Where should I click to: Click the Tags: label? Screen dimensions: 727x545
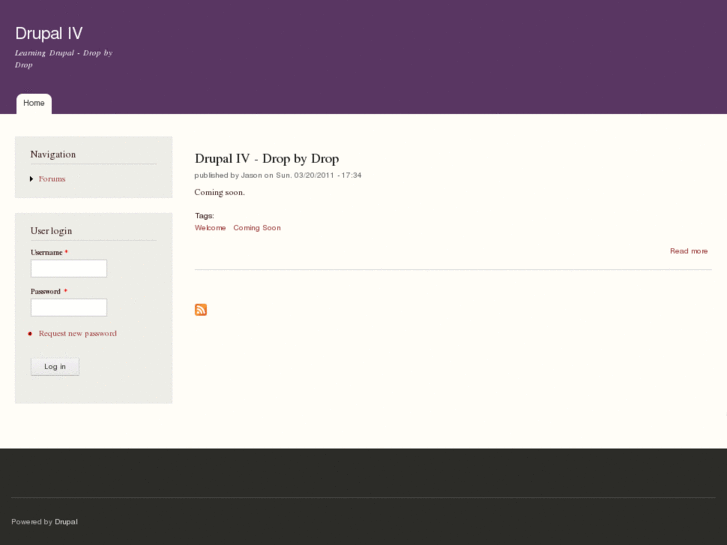[204, 216]
